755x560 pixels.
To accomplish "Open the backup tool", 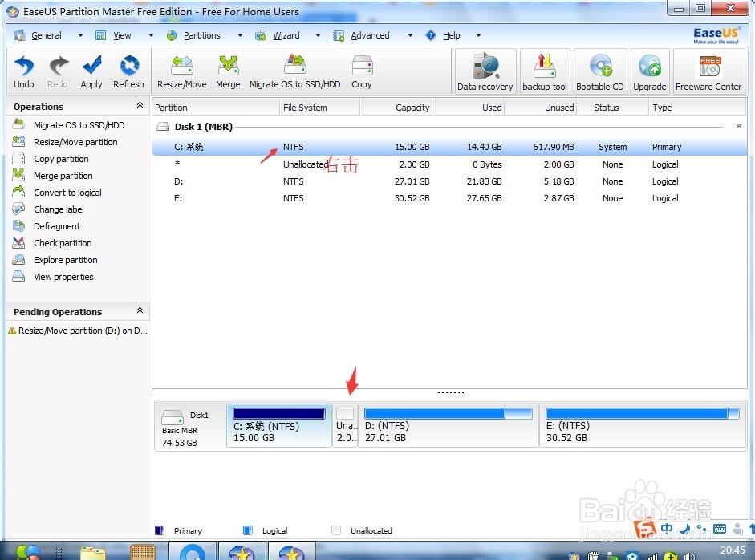I will [x=545, y=71].
